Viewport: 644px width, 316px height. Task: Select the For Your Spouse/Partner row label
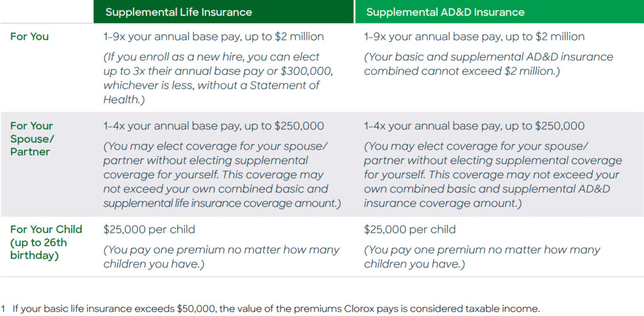pos(31,139)
